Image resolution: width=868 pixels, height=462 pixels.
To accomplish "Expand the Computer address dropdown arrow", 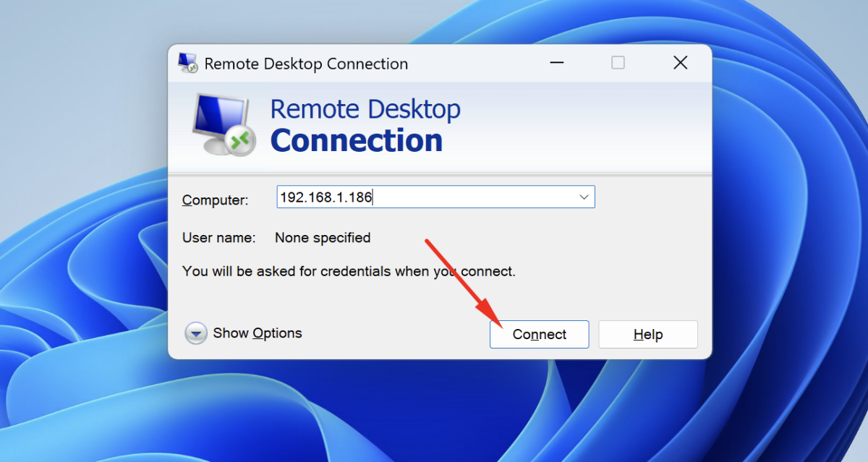I will [584, 197].
